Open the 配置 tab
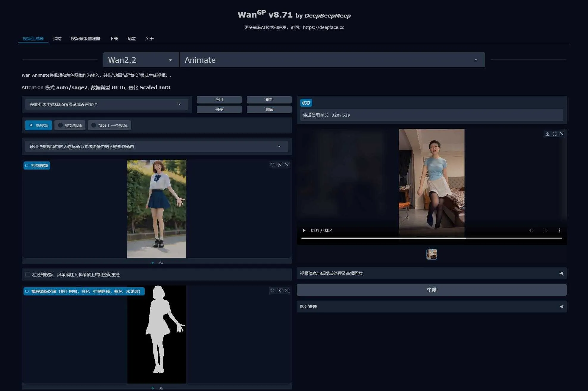Screen dimensions: 588x391 [x=132, y=39]
